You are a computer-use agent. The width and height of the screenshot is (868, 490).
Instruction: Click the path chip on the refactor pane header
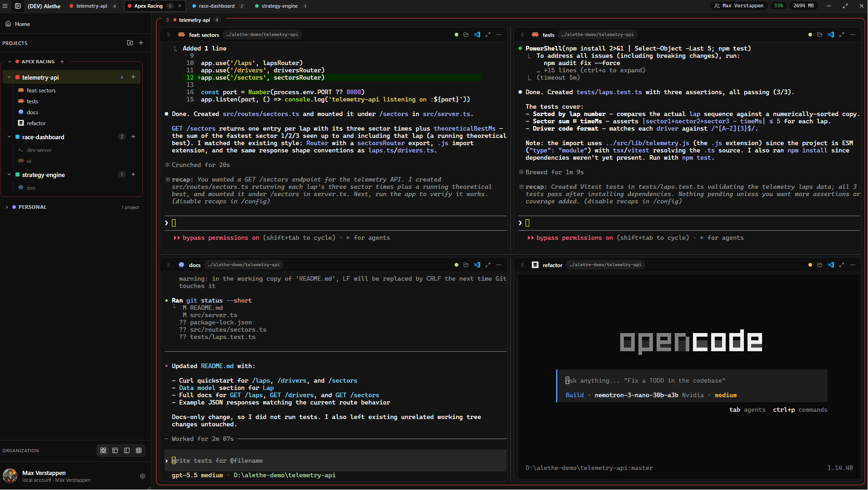[x=606, y=265]
